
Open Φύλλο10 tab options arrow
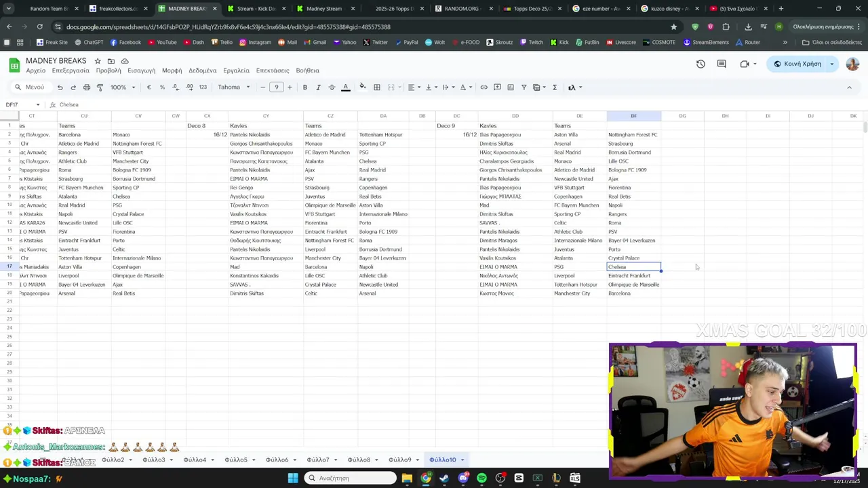click(462, 460)
